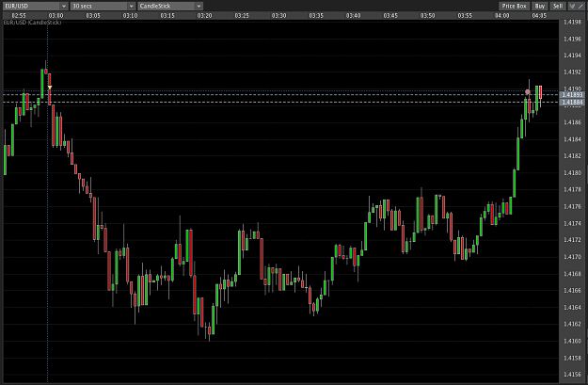The image size is (588, 385).
Task: Open the 30 secs timeframe dropdown
Action: 103,6
